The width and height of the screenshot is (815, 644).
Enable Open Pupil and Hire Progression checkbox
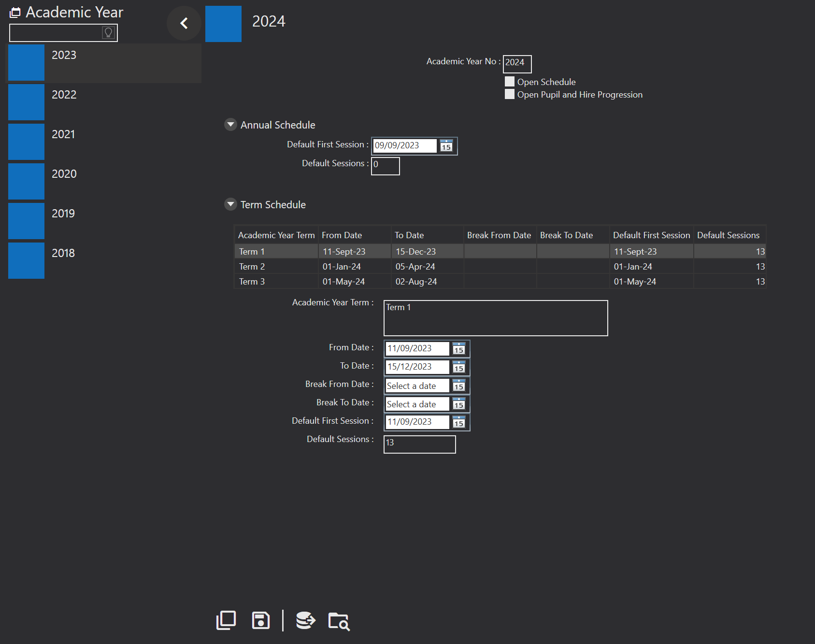tap(510, 94)
